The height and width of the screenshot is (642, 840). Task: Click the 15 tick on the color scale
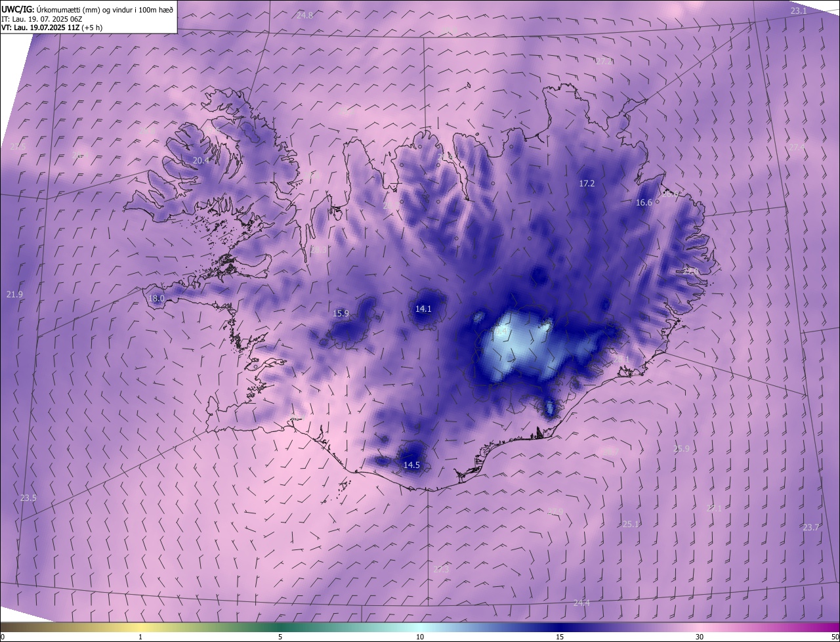coord(560,637)
